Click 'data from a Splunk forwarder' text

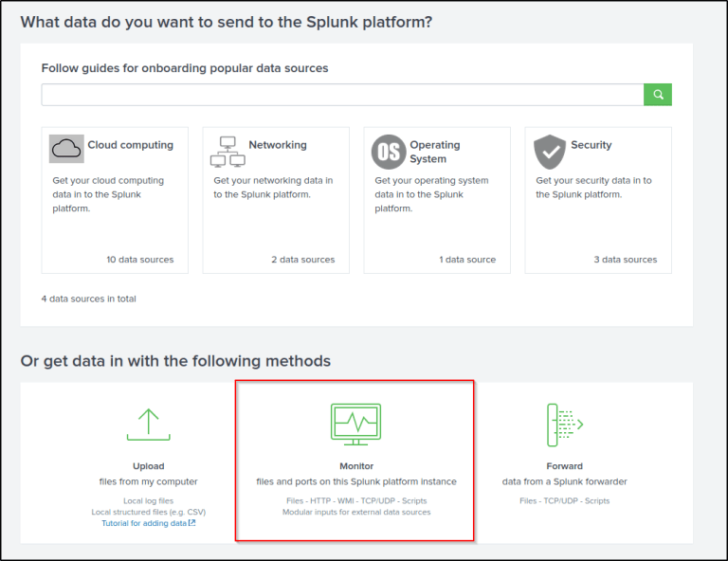tap(565, 481)
